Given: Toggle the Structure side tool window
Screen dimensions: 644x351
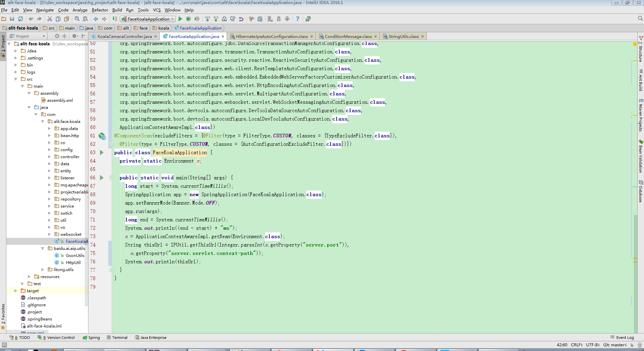Looking at the screenshot, I should [x=641, y=49].
